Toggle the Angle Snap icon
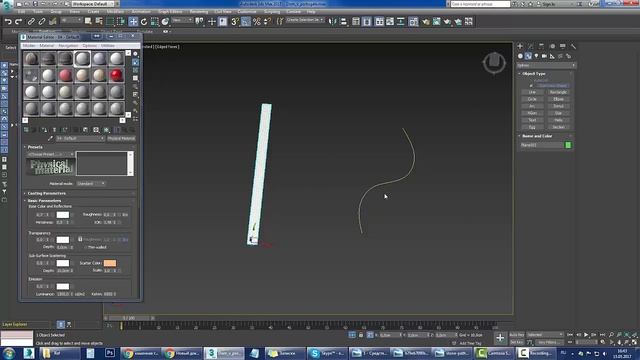This screenshot has height=360, width=640. click(246, 22)
